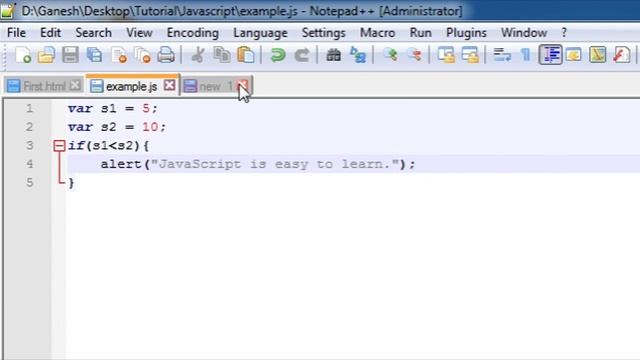This screenshot has height=360, width=640.
Task: Open function list toolbar icon
Action: (x=621, y=55)
